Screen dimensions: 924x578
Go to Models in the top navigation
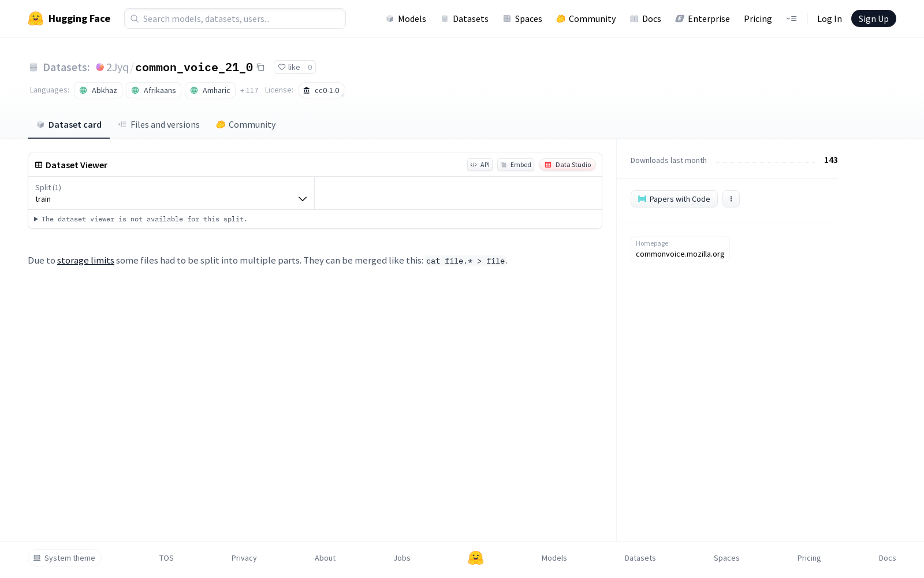[x=406, y=18]
